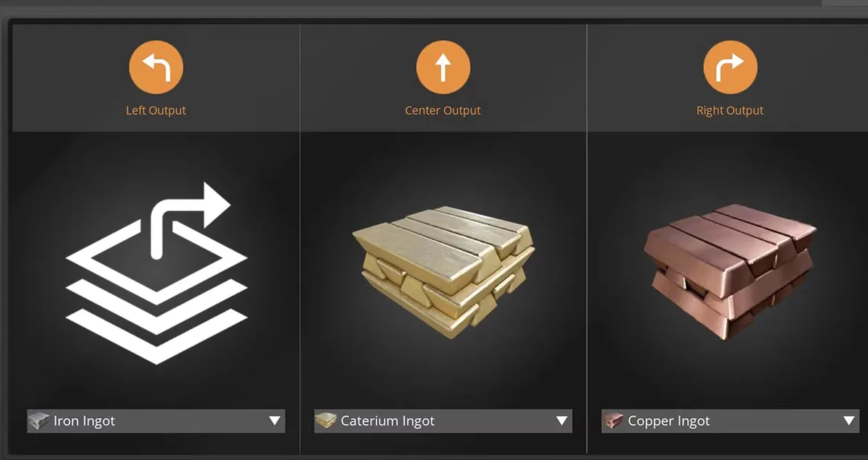Viewport: 868px width, 460px height.
Task: Expand left output dropdown arrow
Action: (274, 421)
